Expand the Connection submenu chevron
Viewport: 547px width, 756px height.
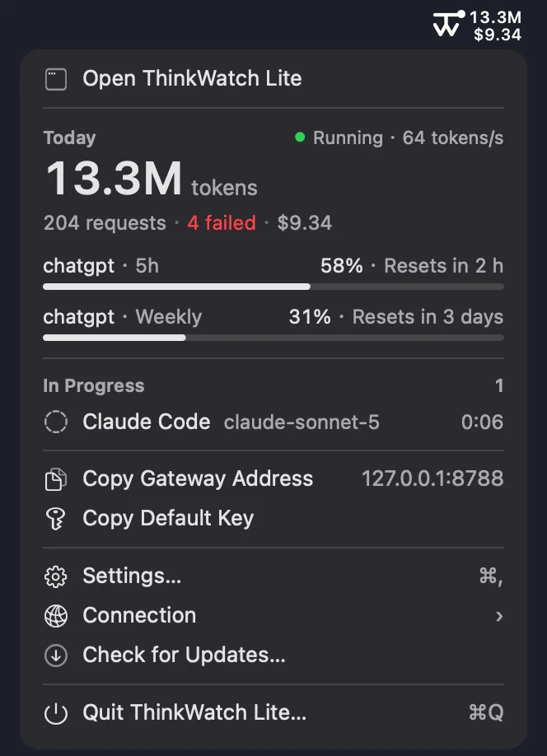pos(498,616)
